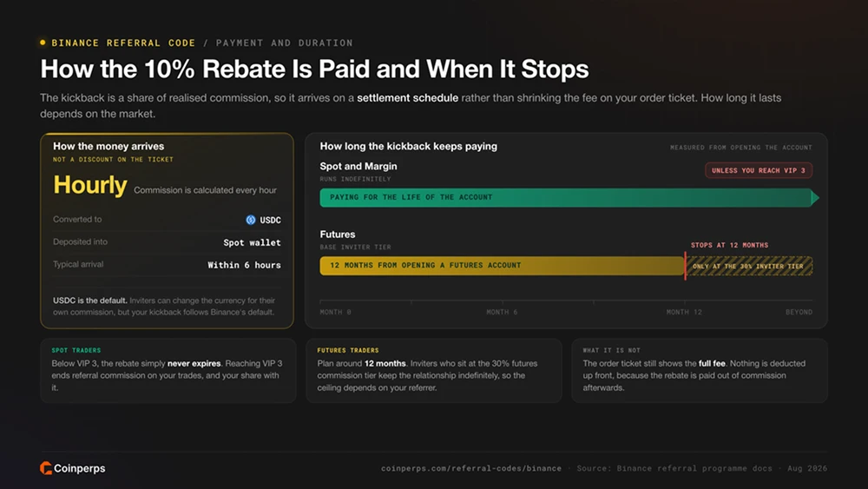Click the striped 'ONLY AT THE 30% INVITER TIER' segment
Image resolution: width=868 pixels, height=489 pixels.
click(x=749, y=266)
